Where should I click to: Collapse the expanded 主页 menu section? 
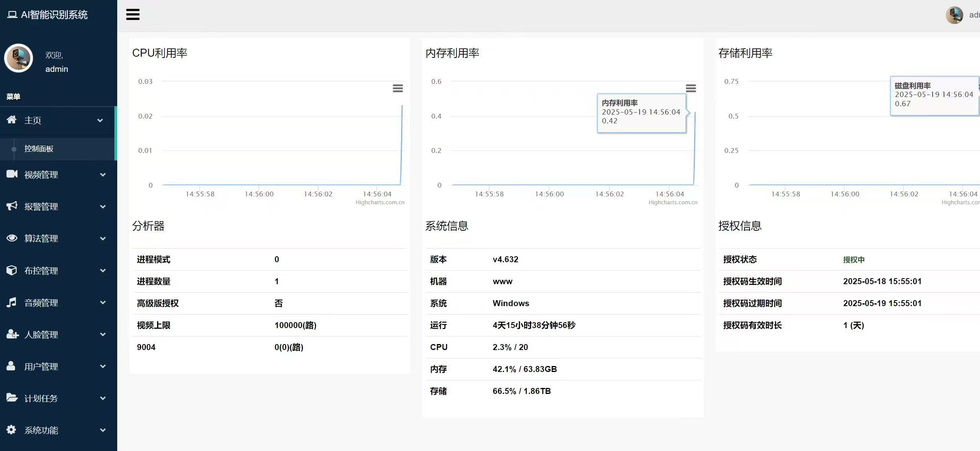(x=100, y=121)
